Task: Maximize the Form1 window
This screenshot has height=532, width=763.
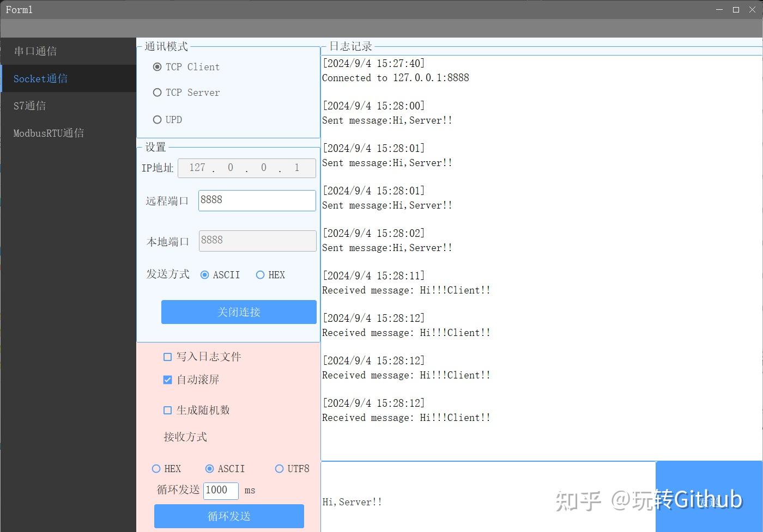Action: pos(736,10)
